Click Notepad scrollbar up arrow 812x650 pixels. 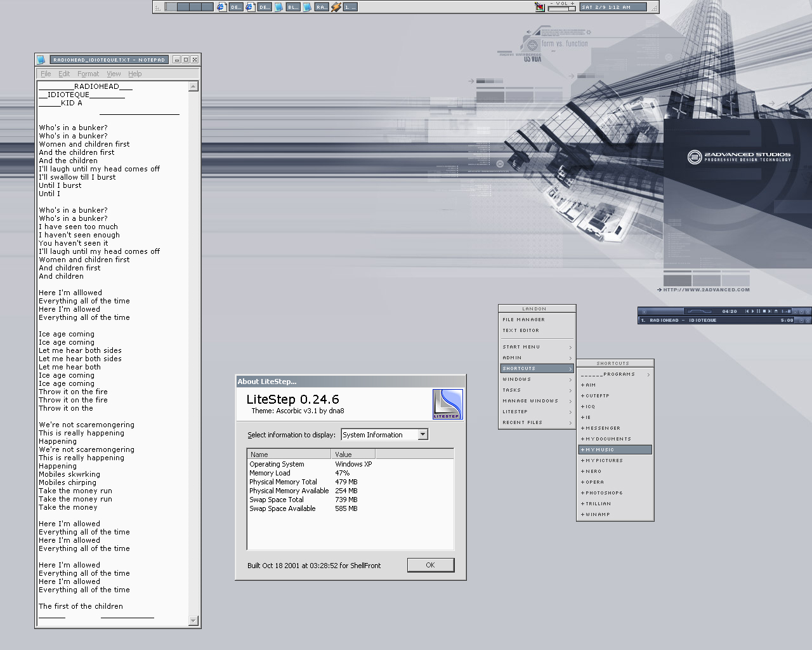click(193, 86)
